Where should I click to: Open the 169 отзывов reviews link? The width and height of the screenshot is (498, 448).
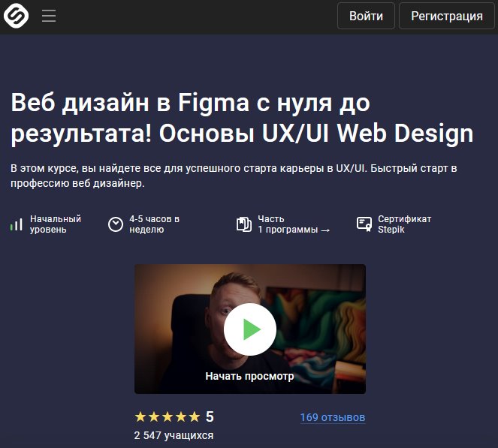332,417
